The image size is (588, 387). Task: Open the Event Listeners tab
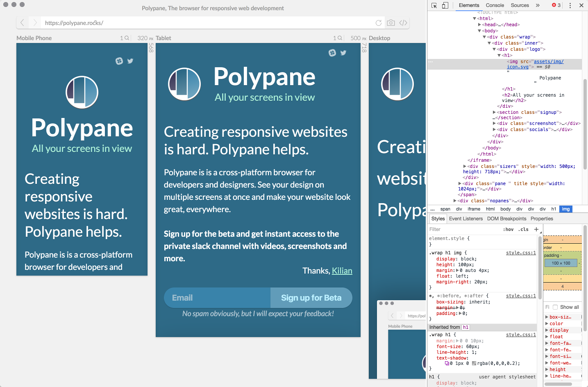coord(465,219)
